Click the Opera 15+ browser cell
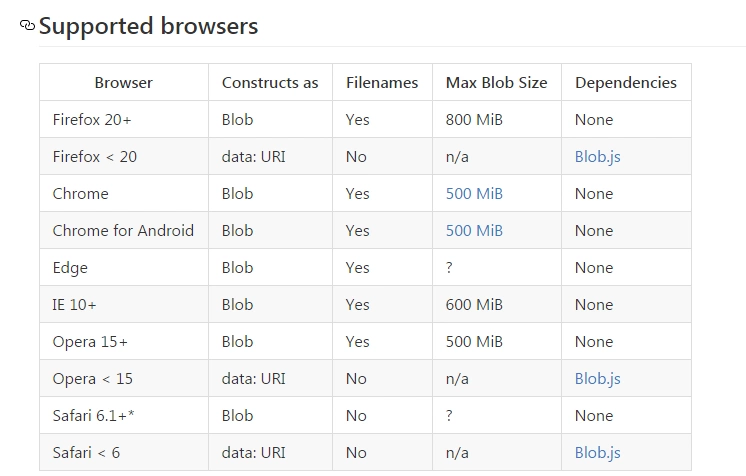746x476 pixels. [x=90, y=342]
